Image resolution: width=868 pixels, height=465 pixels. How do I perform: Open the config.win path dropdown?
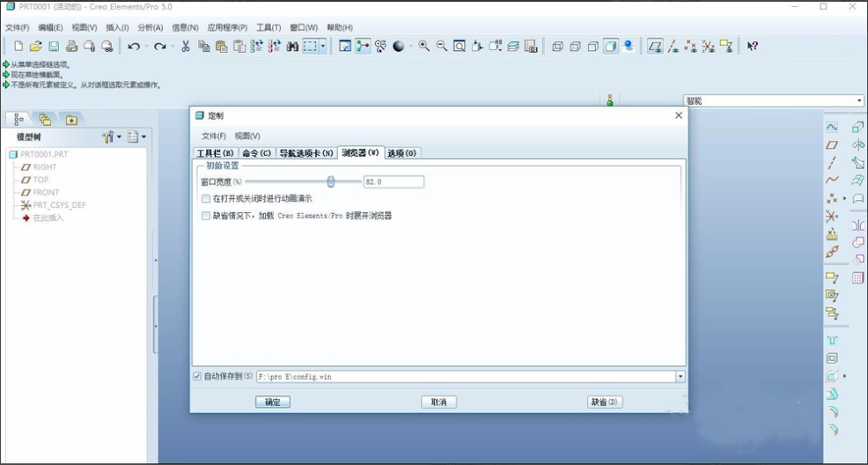coord(680,376)
